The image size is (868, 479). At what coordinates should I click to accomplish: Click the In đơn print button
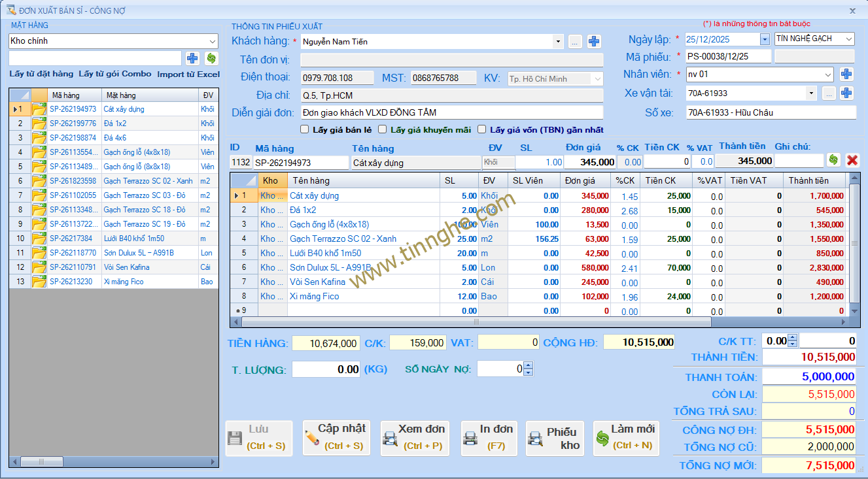click(x=489, y=437)
